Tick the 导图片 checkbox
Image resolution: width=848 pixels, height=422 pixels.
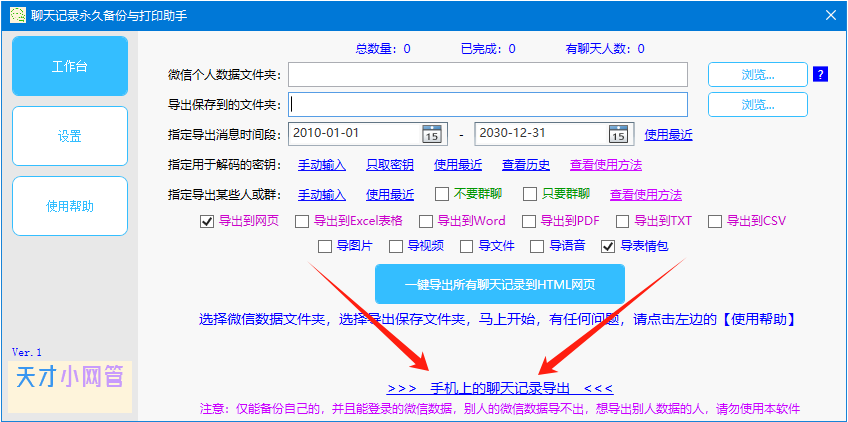coord(324,247)
